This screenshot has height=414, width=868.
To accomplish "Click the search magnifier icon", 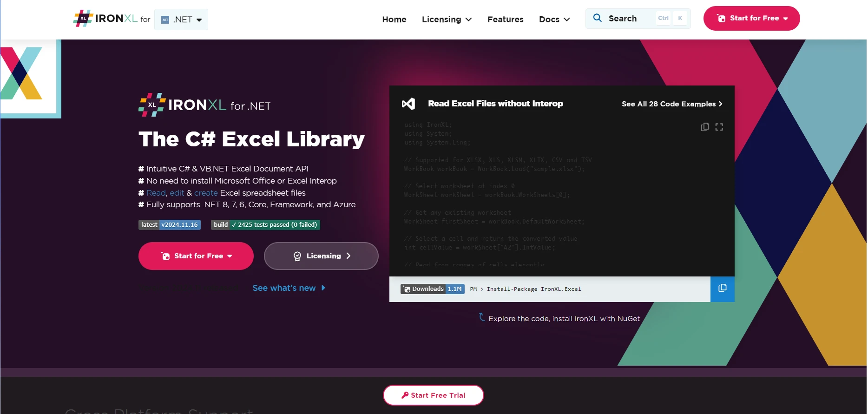I will coord(598,18).
